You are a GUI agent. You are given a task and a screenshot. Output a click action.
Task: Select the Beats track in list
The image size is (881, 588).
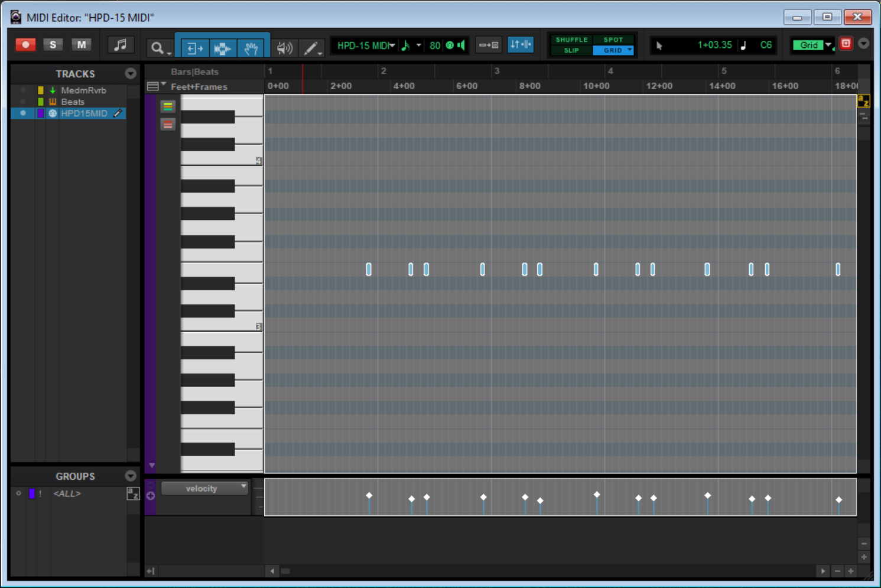pos(73,102)
